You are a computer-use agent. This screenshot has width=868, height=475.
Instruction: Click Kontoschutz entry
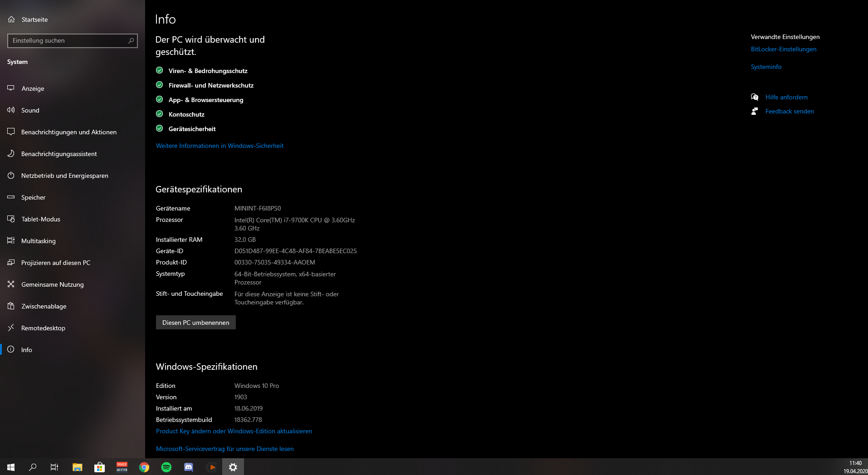click(x=186, y=114)
